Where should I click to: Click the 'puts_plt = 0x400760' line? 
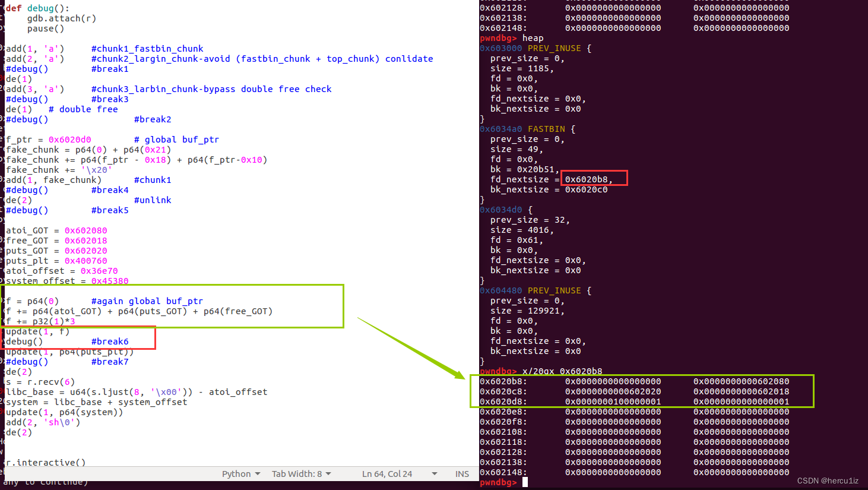[56, 261]
